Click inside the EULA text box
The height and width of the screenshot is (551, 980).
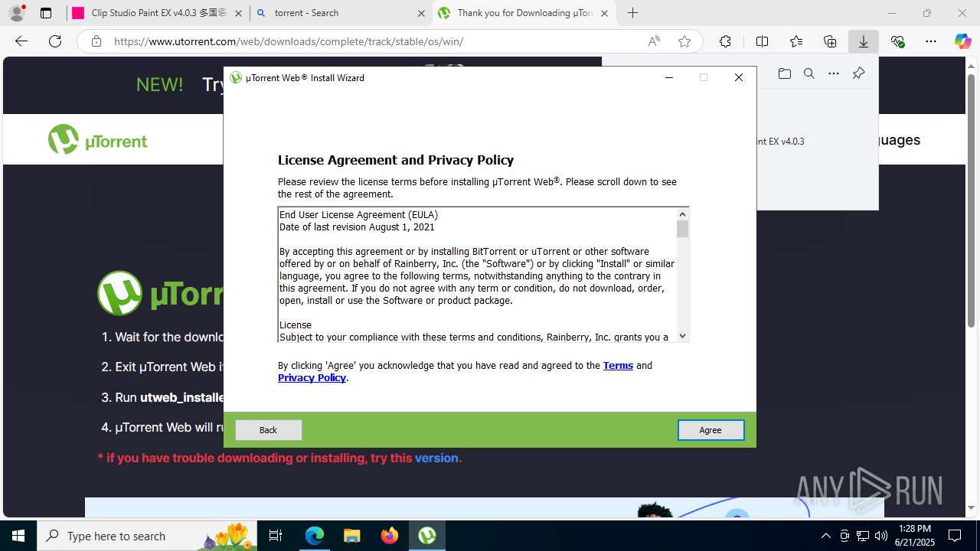(477, 275)
